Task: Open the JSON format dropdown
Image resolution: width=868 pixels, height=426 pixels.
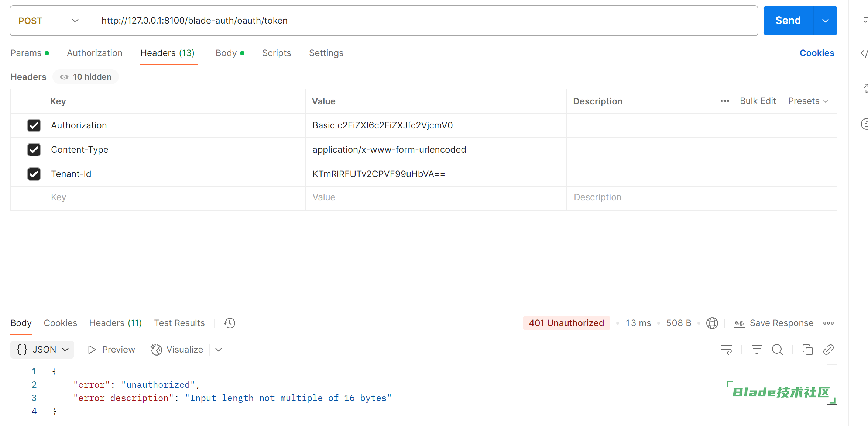Action: click(42, 350)
